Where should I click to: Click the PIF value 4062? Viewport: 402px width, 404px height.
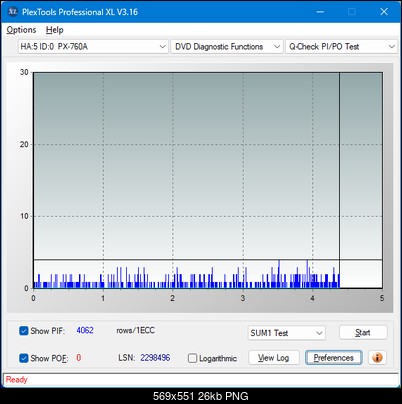[85, 330]
